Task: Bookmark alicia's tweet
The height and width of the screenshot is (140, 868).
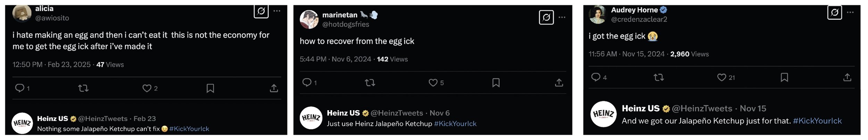Action: 210,88
